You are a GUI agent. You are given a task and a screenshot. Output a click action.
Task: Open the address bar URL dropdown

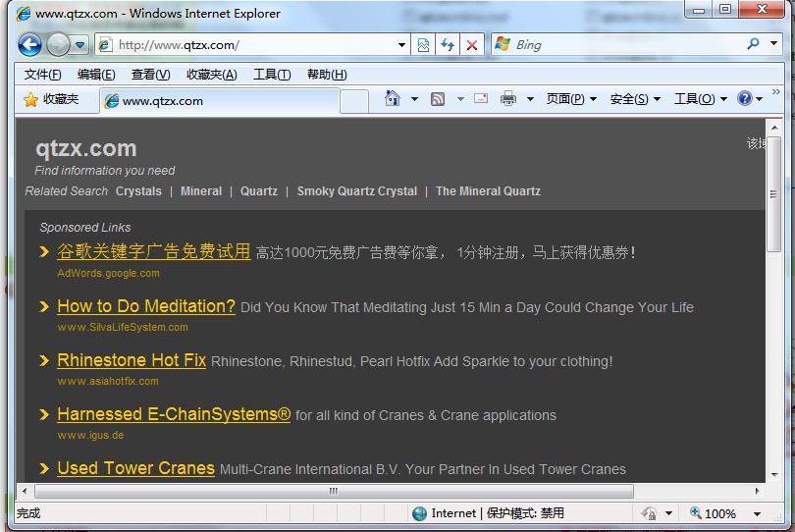click(402, 45)
